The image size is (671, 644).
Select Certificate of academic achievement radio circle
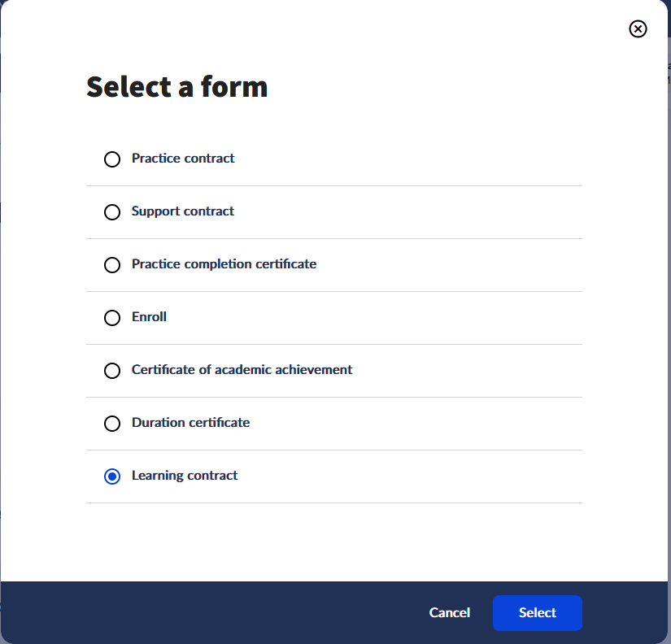(x=112, y=371)
